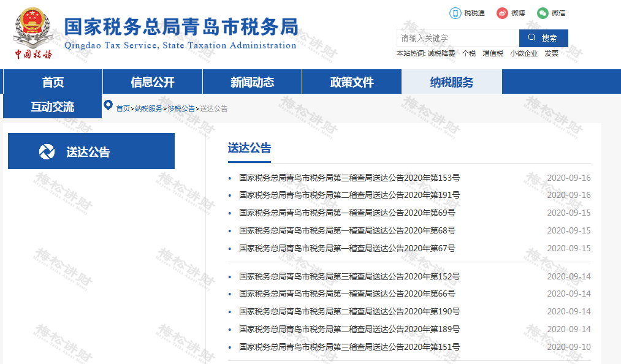Click breadcrumb link 首页
Image resolution: width=621 pixels, height=364 pixels.
123,108
